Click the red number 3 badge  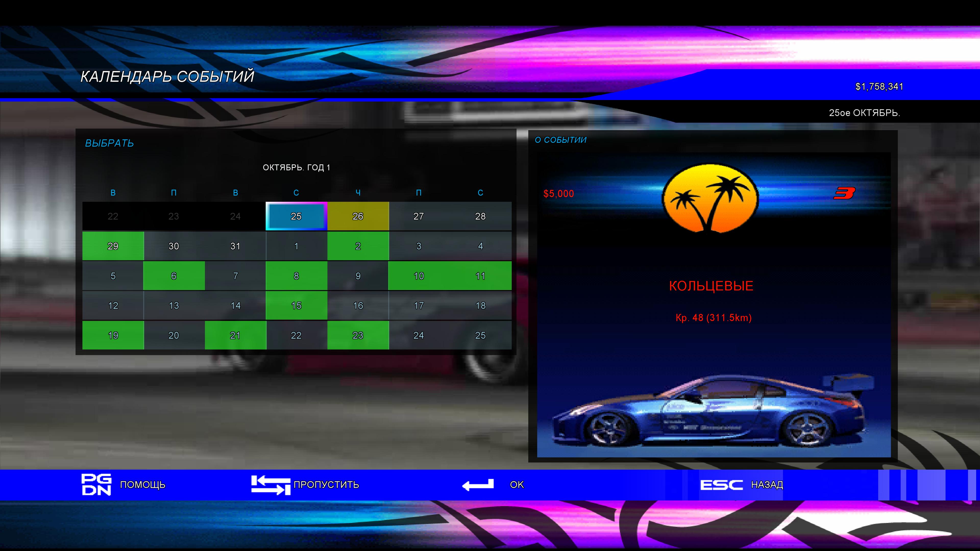pos(844,193)
